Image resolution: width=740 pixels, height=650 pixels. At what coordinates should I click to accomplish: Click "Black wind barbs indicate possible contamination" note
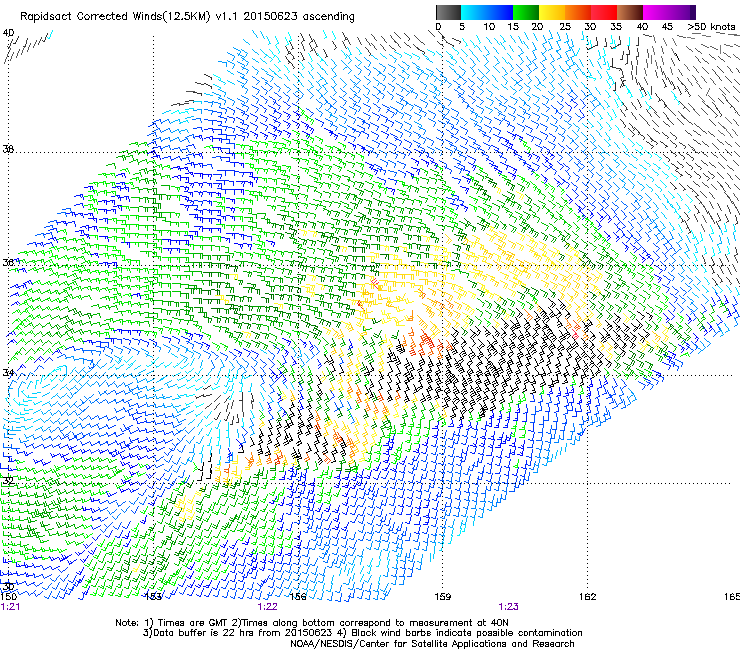[x=467, y=633]
